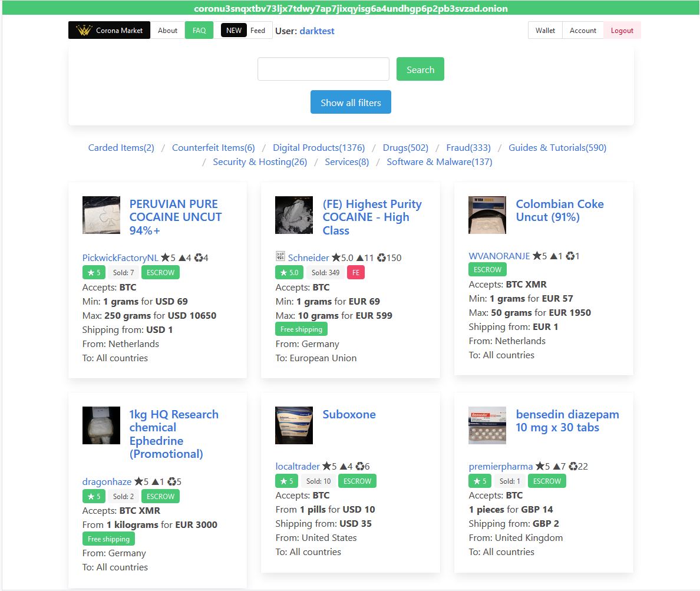Open the FAQ tab
This screenshot has height=591, width=700.
pyautogui.click(x=199, y=30)
